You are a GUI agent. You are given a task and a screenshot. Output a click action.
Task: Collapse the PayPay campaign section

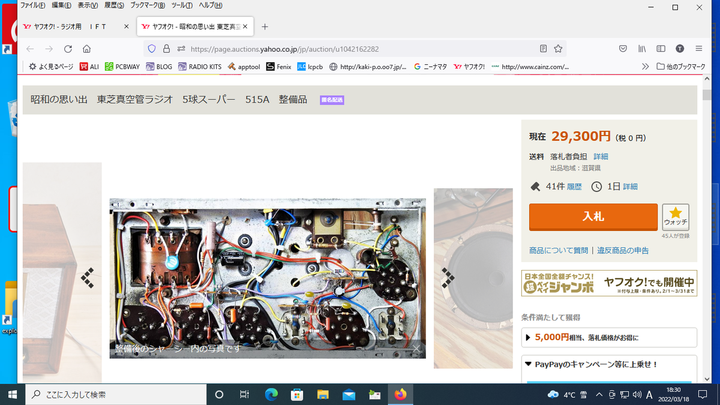(x=528, y=366)
